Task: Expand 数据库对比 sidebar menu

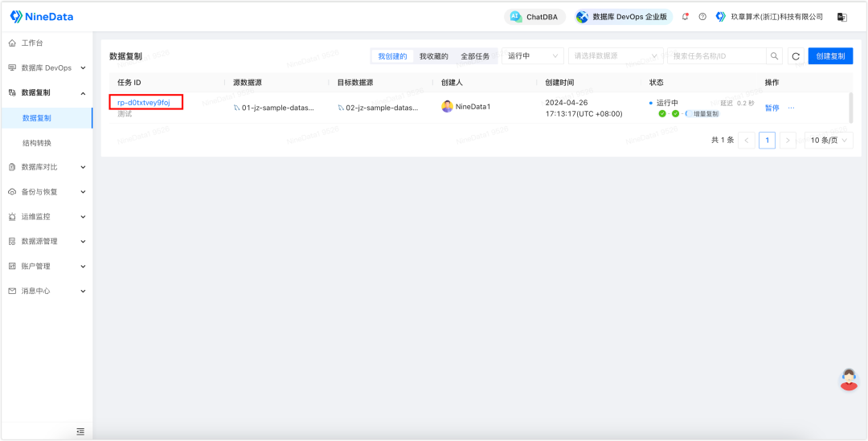Action: click(x=46, y=167)
